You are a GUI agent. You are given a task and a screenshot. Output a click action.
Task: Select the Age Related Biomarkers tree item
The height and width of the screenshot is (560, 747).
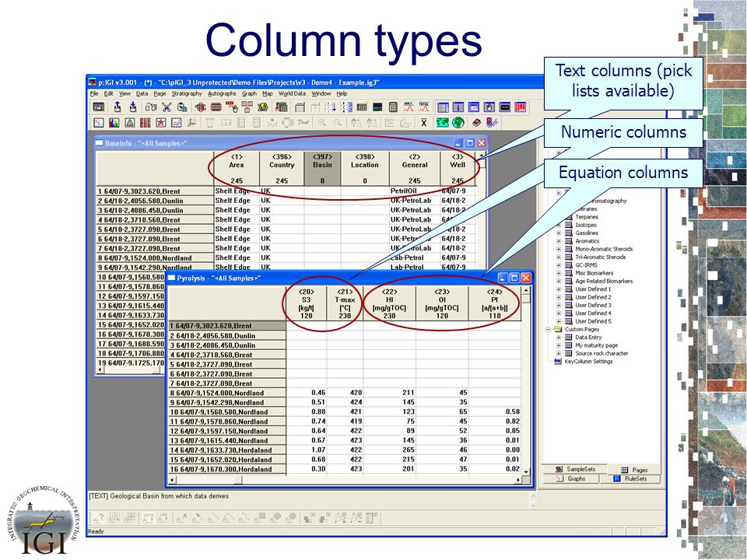tap(604, 282)
